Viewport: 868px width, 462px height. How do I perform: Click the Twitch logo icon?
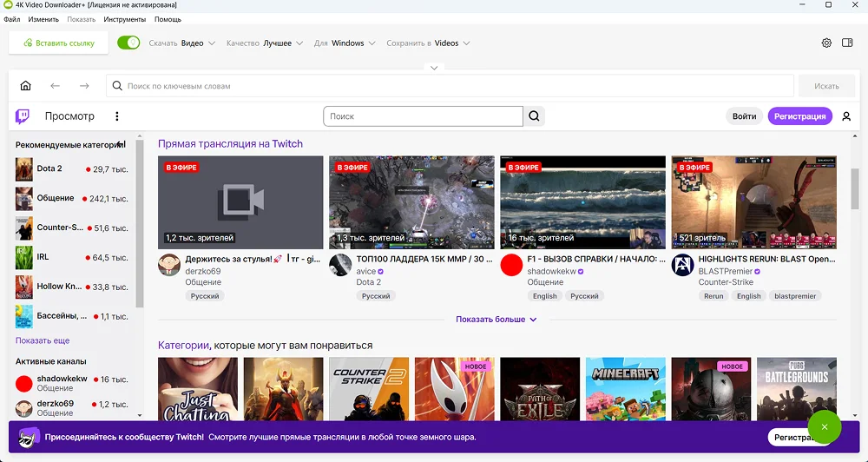coord(23,116)
